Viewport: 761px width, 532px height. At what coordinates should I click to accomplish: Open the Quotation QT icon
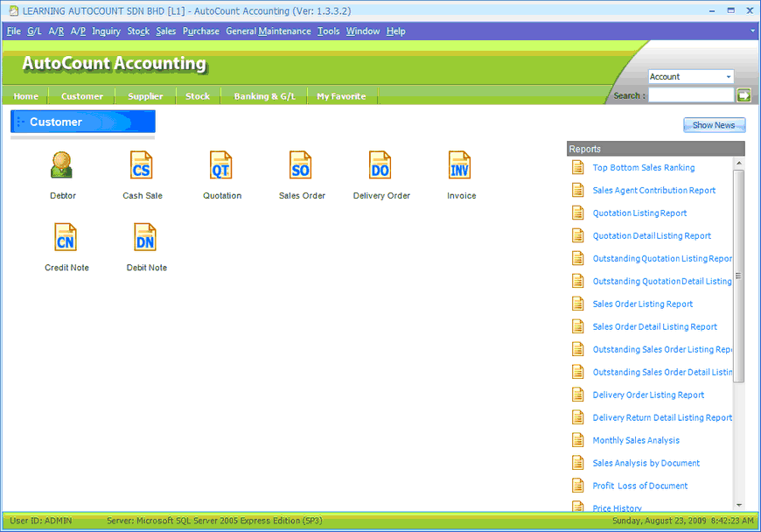click(x=220, y=165)
